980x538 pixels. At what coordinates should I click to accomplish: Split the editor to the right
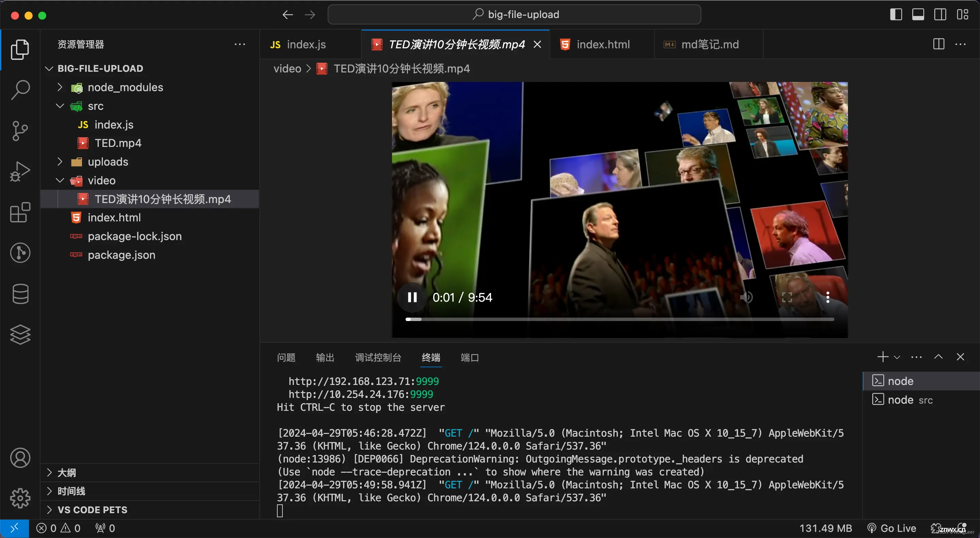pyautogui.click(x=938, y=44)
